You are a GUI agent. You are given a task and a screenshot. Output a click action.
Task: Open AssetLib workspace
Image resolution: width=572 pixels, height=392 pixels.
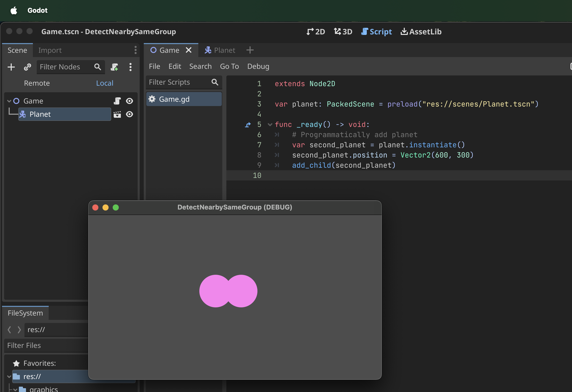tap(421, 32)
